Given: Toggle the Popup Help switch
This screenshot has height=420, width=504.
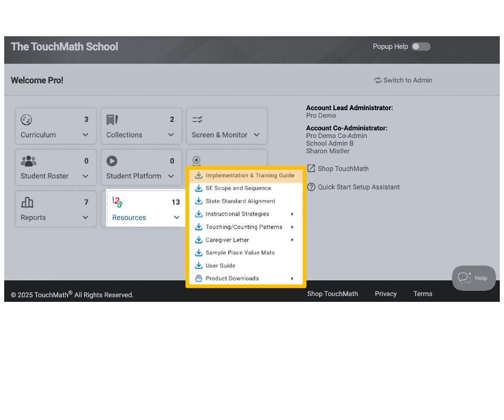Looking at the screenshot, I should click(421, 47).
